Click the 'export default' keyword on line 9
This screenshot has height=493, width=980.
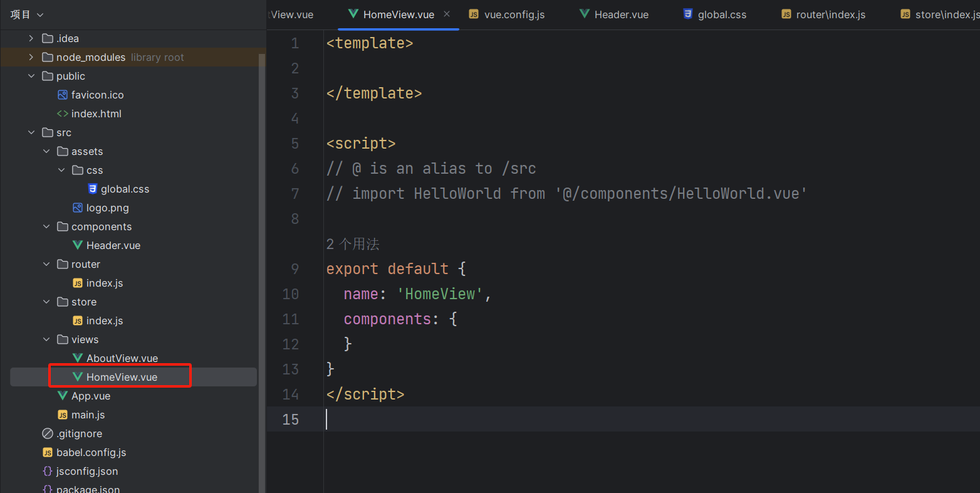(x=387, y=269)
